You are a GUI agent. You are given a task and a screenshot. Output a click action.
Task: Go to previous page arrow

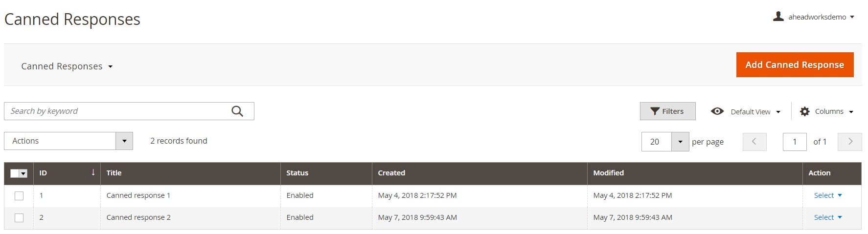pos(754,142)
